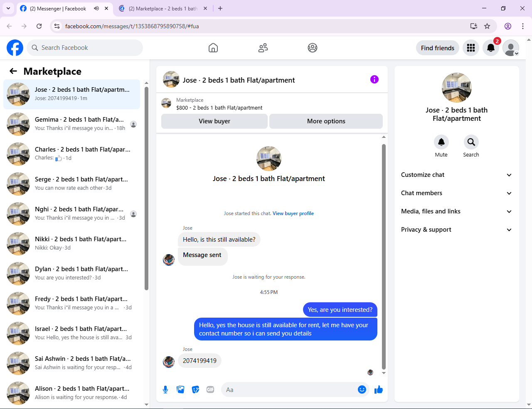Image resolution: width=532 pixels, height=409 pixels.
Task: Click the More options button
Action: tap(326, 121)
